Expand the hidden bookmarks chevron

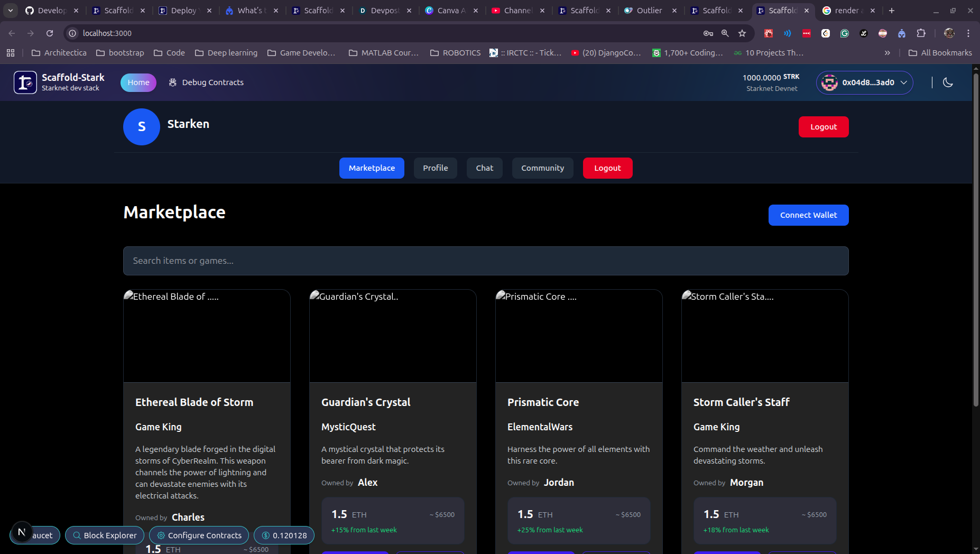pyautogui.click(x=887, y=53)
